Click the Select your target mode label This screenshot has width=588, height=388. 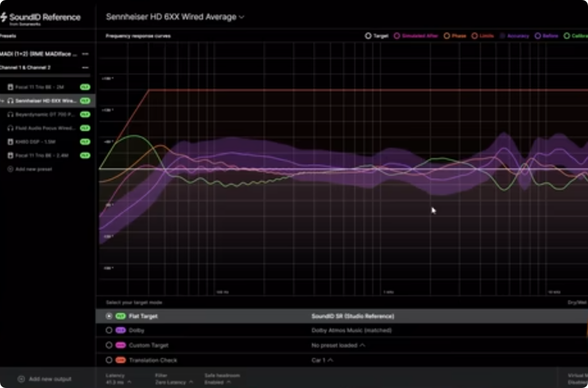(134, 302)
